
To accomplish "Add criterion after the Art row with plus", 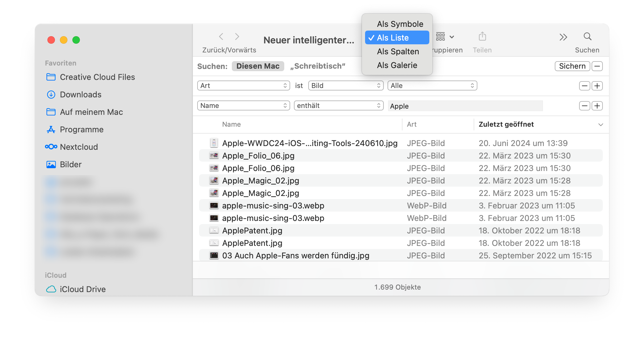I will point(597,86).
